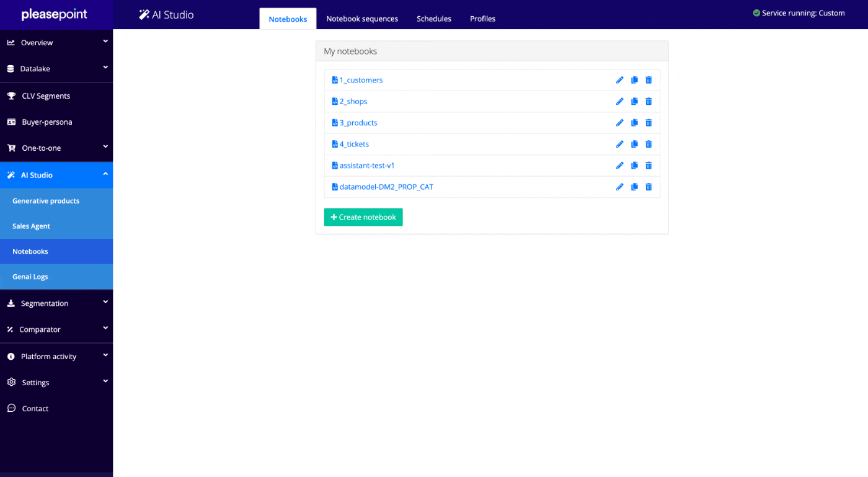Expand the Segmentation menu chevron
The image size is (868, 477).
point(105,303)
